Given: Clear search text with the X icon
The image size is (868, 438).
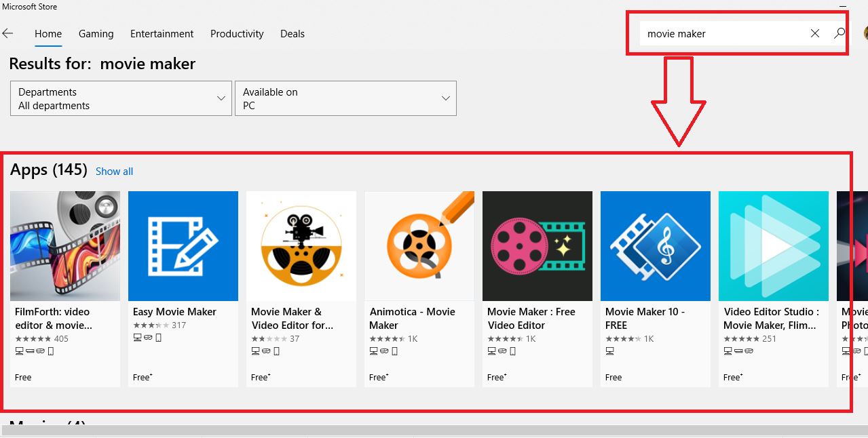Looking at the screenshot, I should tap(815, 33).
